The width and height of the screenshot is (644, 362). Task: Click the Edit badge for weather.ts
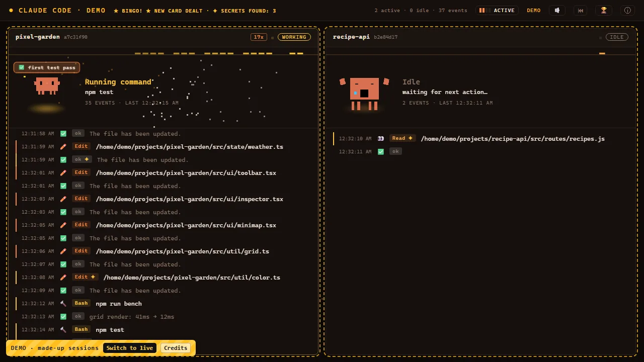pyautogui.click(x=81, y=146)
